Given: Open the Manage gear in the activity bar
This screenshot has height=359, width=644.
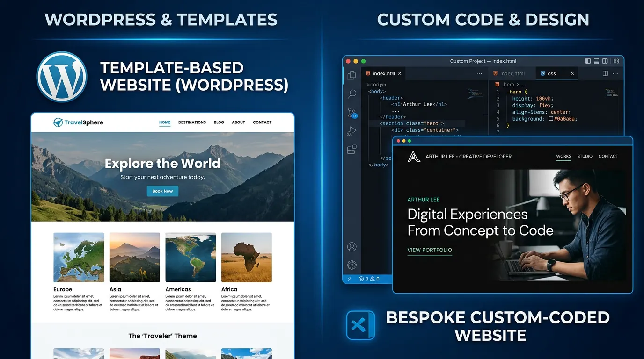Looking at the screenshot, I should tap(351, 265).
